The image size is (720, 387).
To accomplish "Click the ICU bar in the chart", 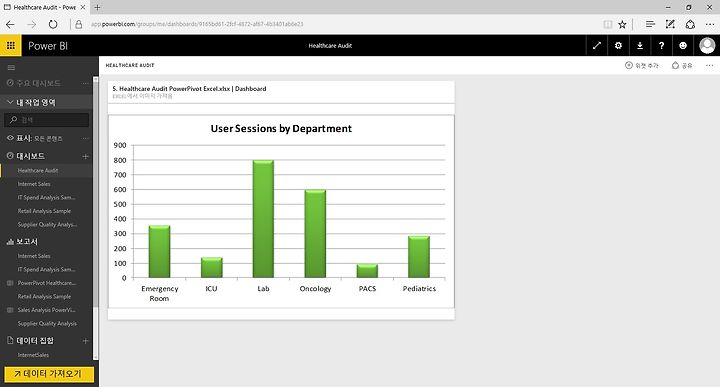I will click(x=211, y=268).
